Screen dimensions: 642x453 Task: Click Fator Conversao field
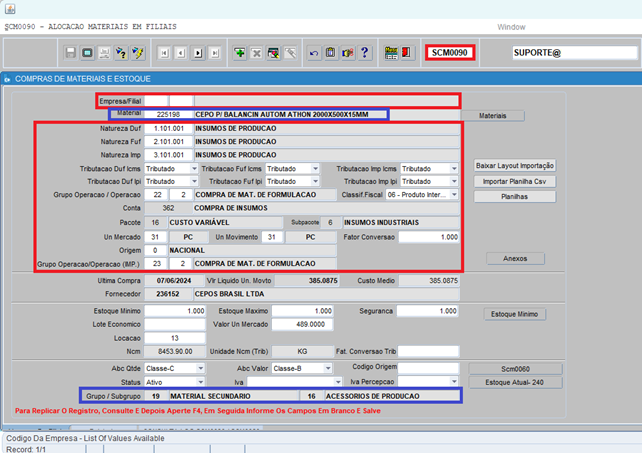pyautogui.click(x=429, y=237)
